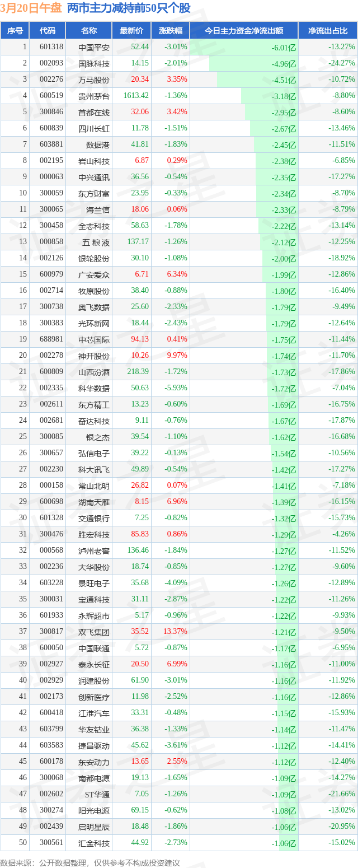Select stock code 002093
The image size is (358, 868).
51,63
